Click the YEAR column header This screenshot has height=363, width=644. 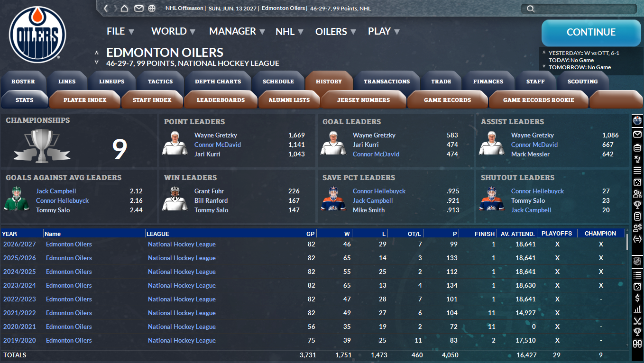click(x=22, y=234)
